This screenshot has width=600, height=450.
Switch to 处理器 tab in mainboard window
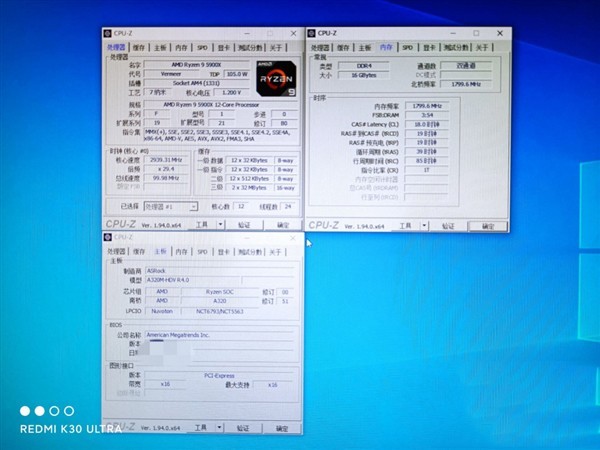point(116,251)
